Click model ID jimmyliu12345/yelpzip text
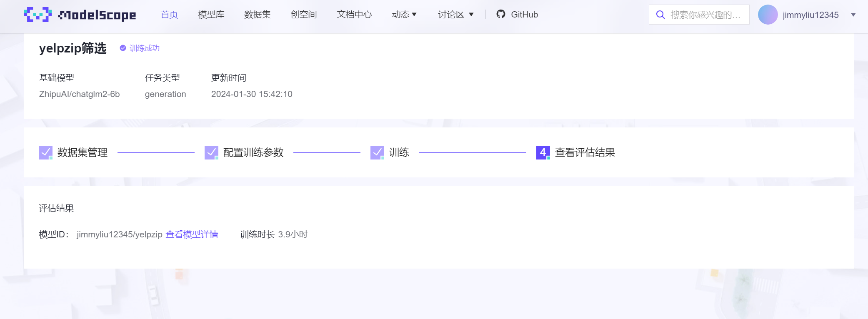Image resolution: width=868 pixels, height=319 pixels. click(120, 234)
